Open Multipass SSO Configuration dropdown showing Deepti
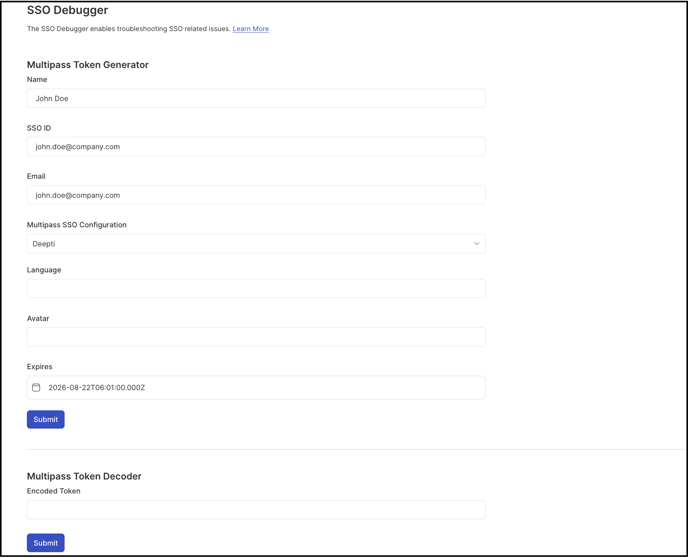 [256, 244]
